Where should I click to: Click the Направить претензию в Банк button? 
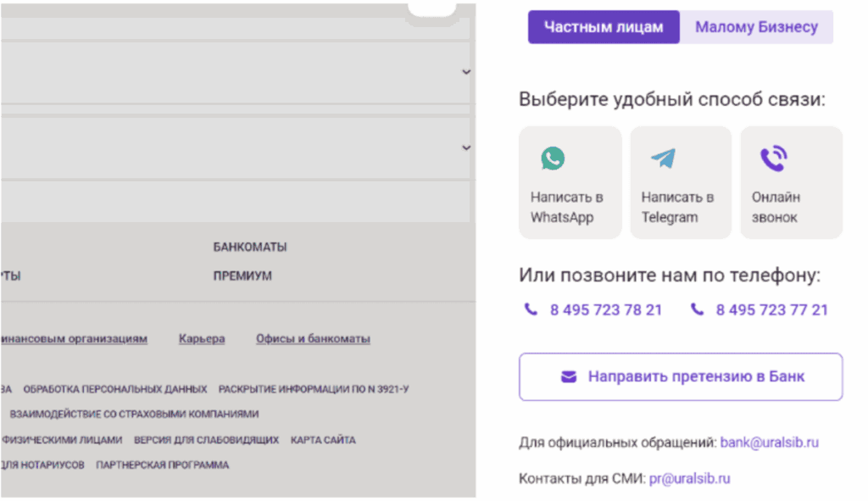click(x=680, y=377)
